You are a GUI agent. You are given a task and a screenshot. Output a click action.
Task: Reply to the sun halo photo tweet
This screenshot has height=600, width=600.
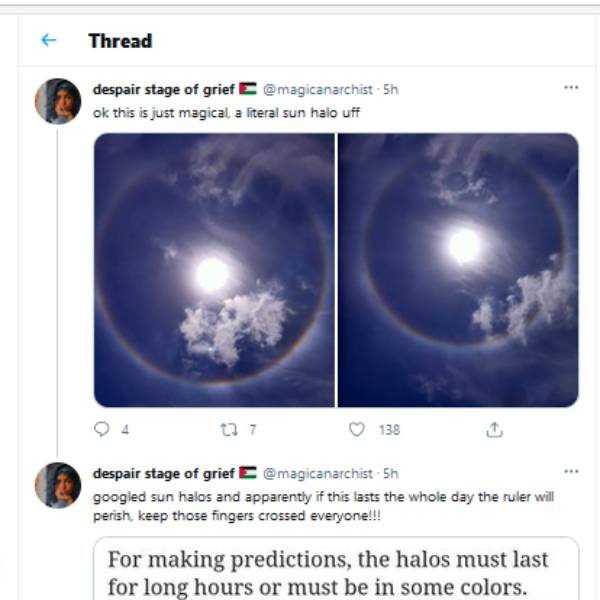click(101, 429)
